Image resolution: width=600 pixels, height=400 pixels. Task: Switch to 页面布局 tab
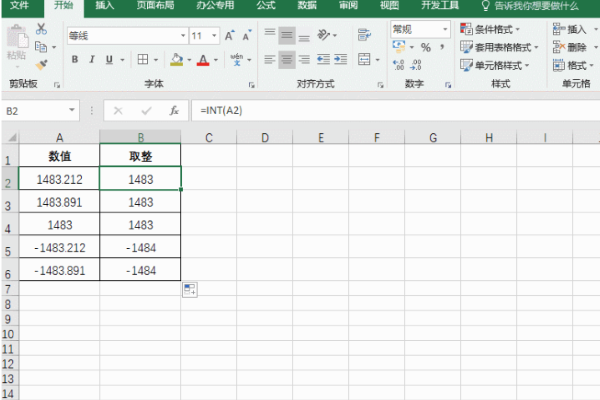coord(155,5)
